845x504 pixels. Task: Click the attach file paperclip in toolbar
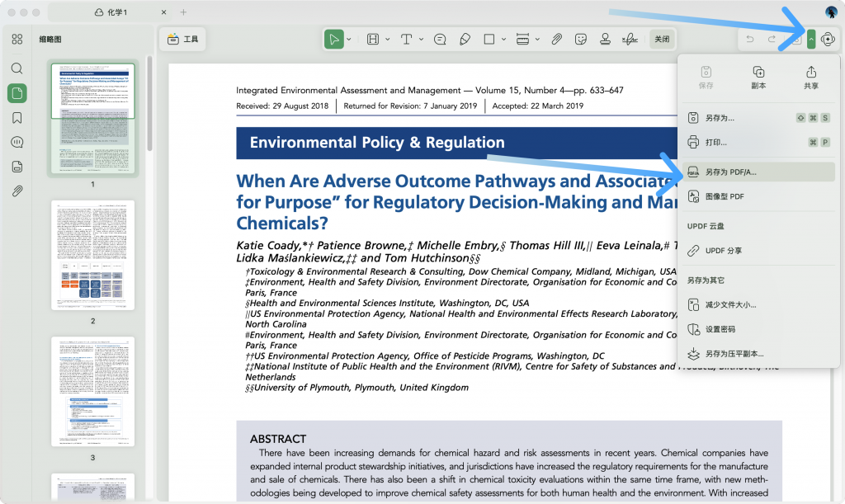[x=557, y=40]
